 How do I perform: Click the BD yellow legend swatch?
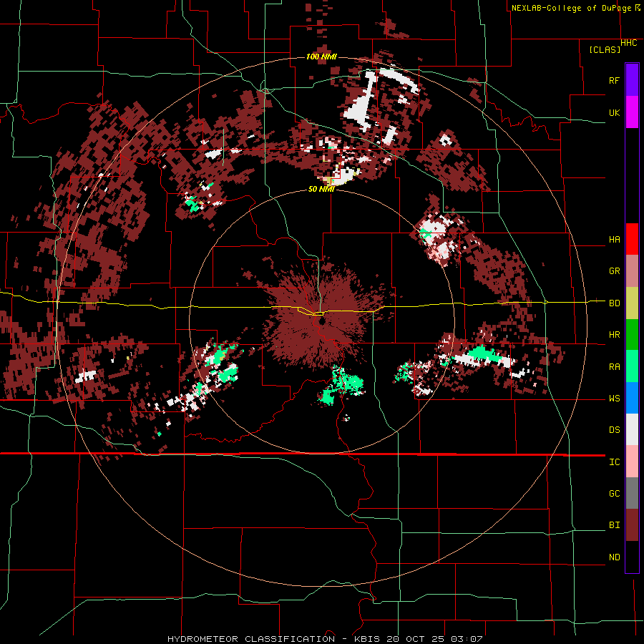[632, 303]
